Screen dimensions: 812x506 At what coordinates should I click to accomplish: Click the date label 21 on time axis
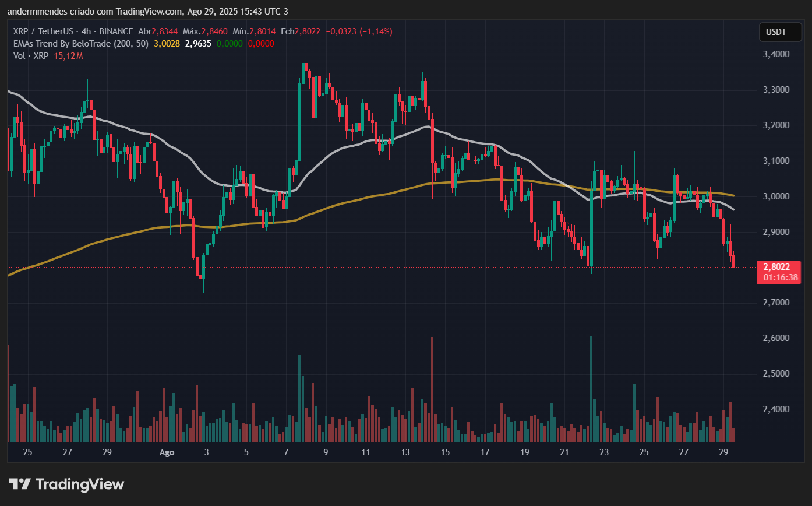[564, 452]
